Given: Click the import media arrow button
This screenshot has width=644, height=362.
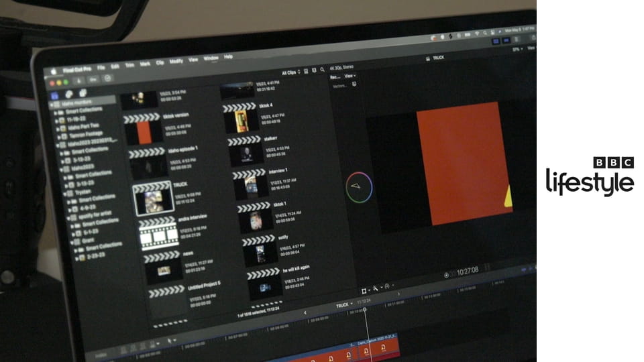Looking at the screenshot, I should (78, 79).
